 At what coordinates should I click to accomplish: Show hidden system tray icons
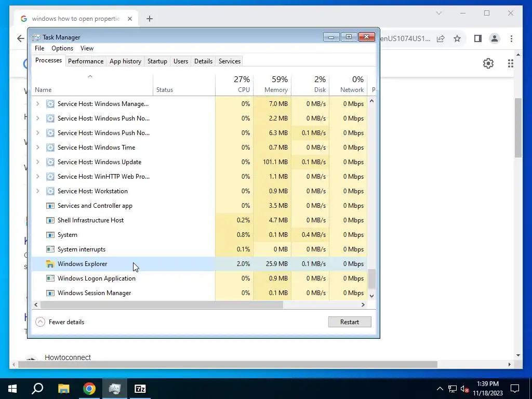coord(440,389)
